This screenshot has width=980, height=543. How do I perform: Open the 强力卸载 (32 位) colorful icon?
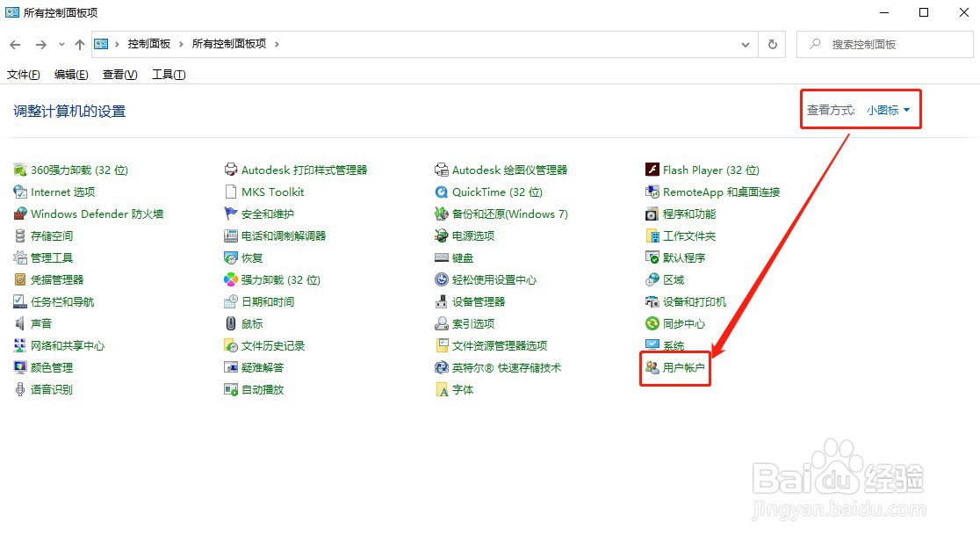click(x=231, y=279)
